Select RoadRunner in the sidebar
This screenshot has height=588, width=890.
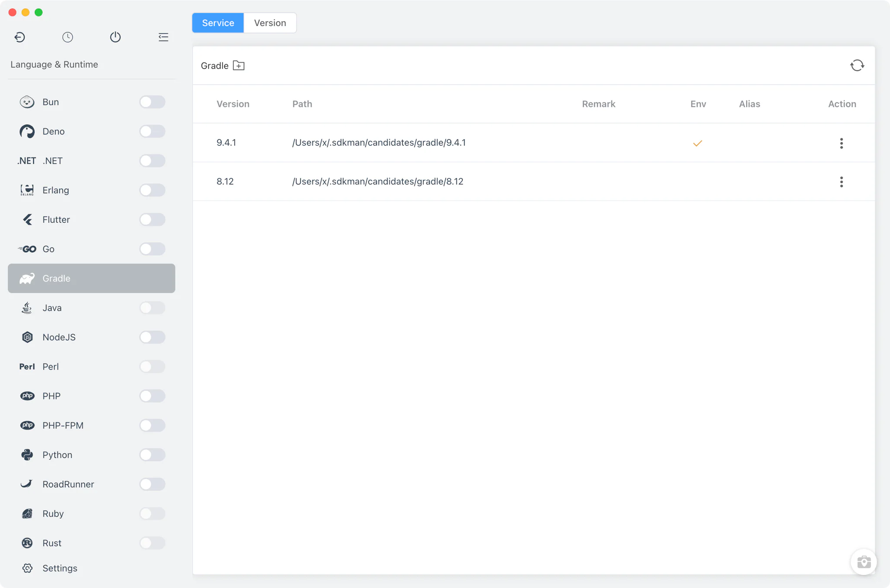[68, 484]
